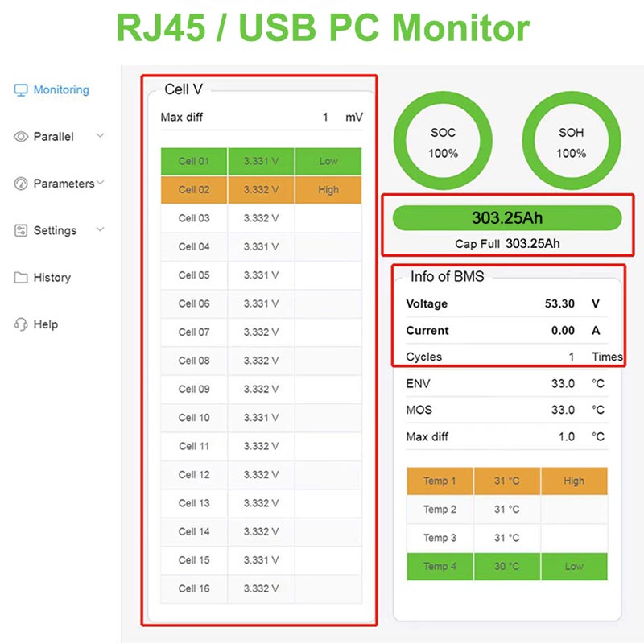The width and height of the screenshot is (644, 644).
Task: Select the Cell 11 row
Action: [261, 446]
